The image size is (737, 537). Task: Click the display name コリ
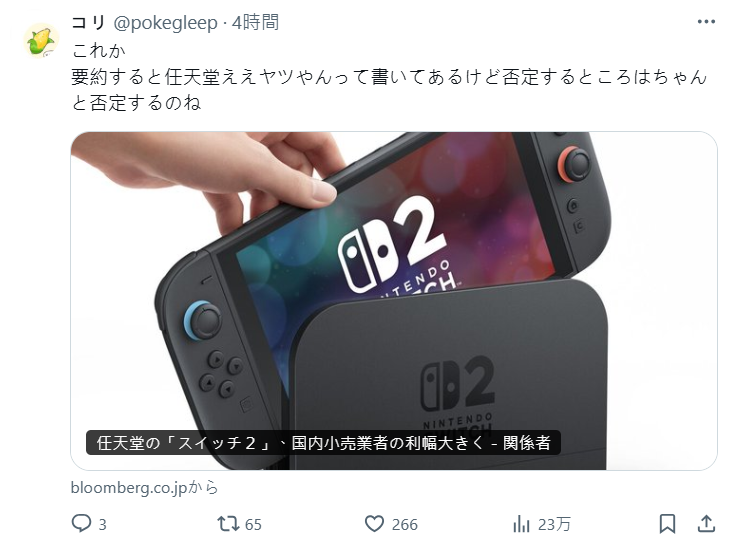pos(88,22)
